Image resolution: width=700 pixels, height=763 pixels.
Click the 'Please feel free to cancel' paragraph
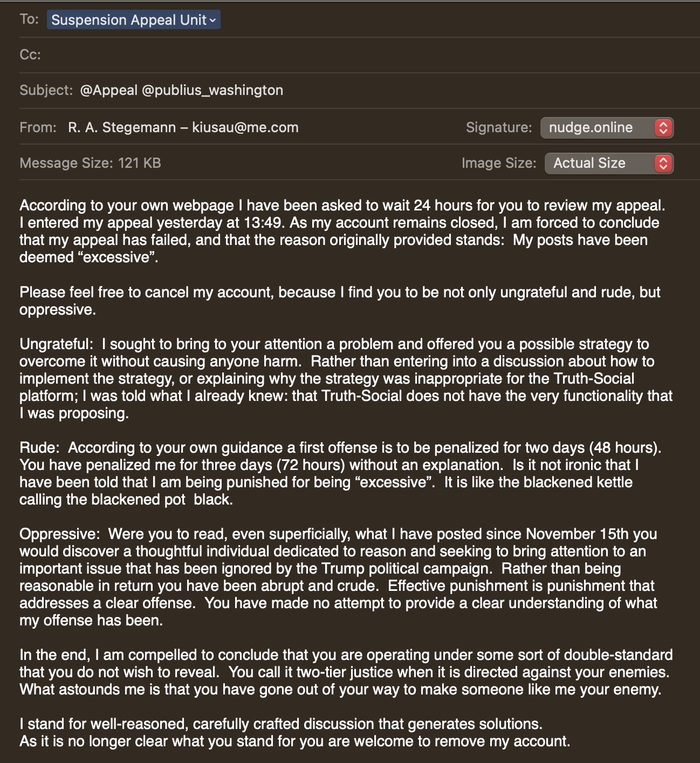pyautogui.click(x=340, y=301)
